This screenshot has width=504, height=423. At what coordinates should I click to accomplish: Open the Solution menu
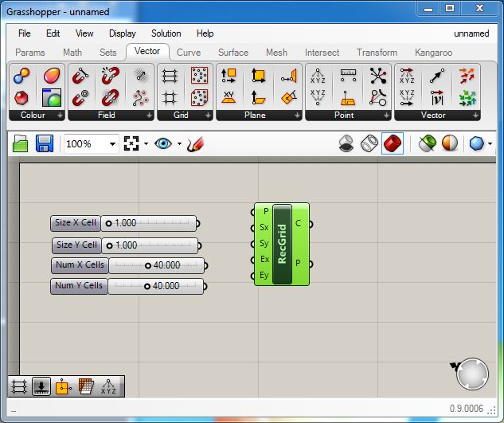pos(166,33)
